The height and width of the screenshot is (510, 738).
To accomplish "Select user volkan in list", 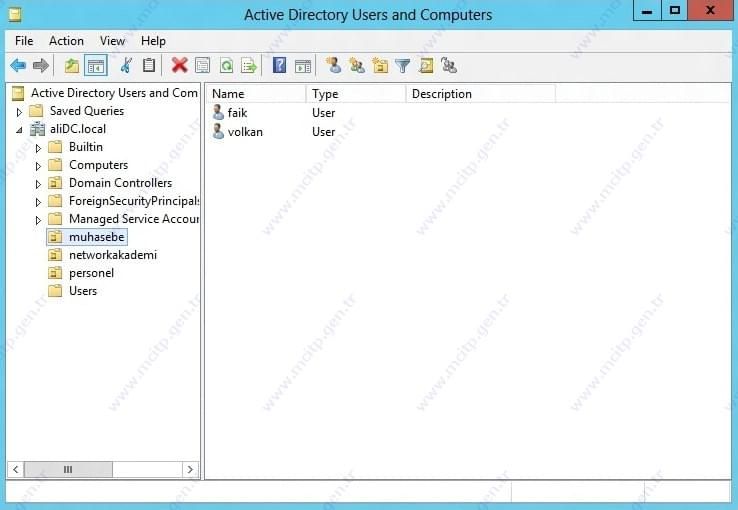I will point(245,132).
